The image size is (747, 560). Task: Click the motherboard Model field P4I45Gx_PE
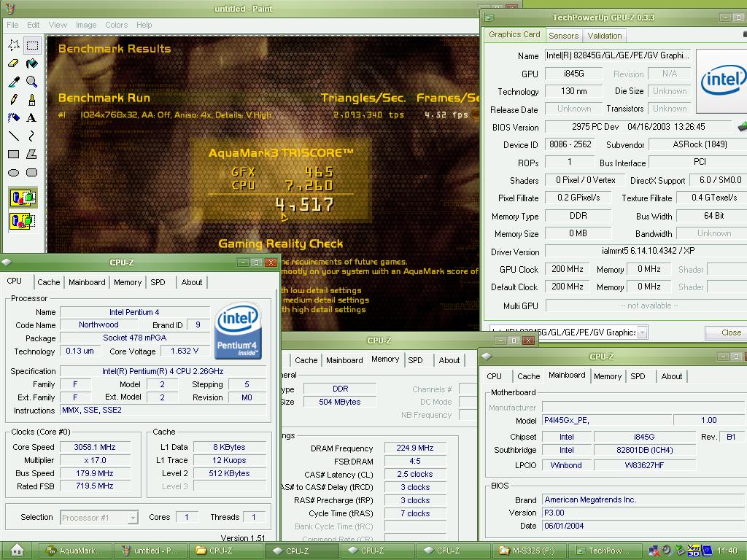point(606,420)
